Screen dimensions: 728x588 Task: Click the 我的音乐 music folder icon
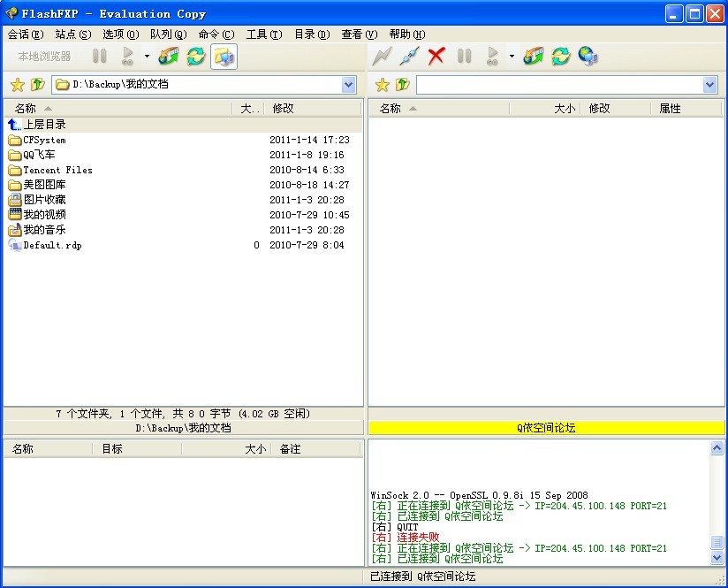point(15,229)
